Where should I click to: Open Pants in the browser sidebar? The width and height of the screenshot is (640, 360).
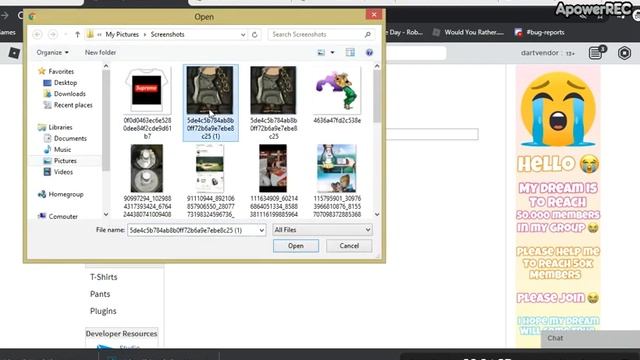(x=100, y=294)
